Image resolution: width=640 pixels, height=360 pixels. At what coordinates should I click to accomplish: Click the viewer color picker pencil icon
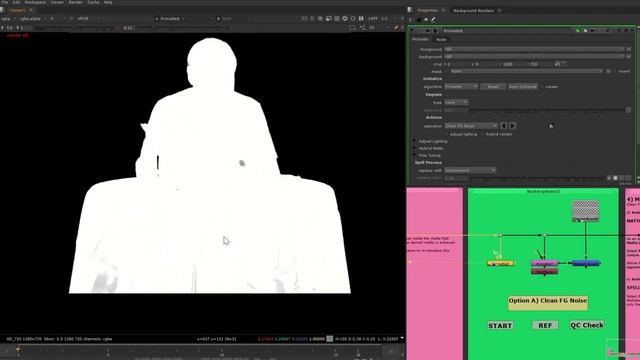tap(396, 28)
